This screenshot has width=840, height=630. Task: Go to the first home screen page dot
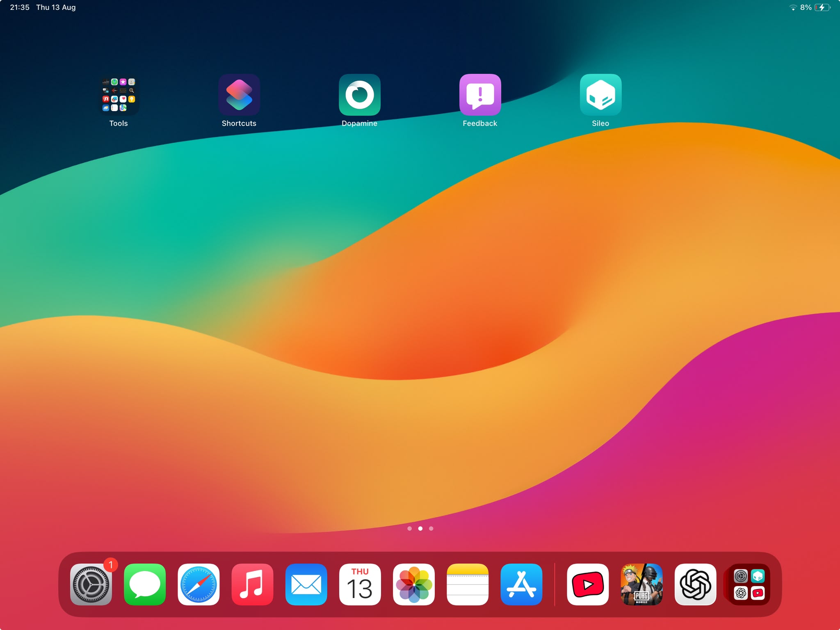coord(409,528)
